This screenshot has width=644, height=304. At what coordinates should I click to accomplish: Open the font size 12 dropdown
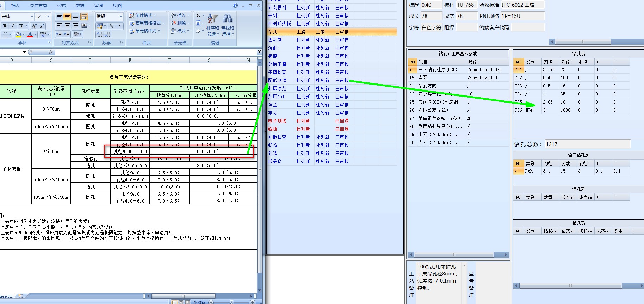coord(48,17)
